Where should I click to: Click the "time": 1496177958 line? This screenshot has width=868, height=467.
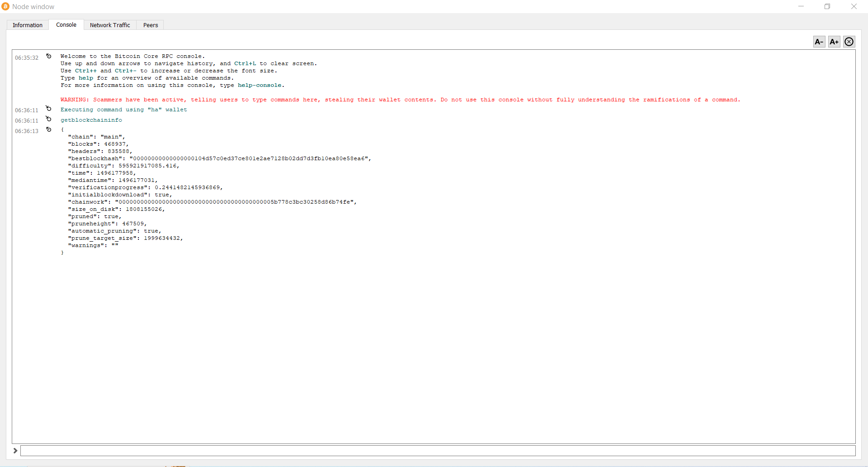(x=102, y=173)
